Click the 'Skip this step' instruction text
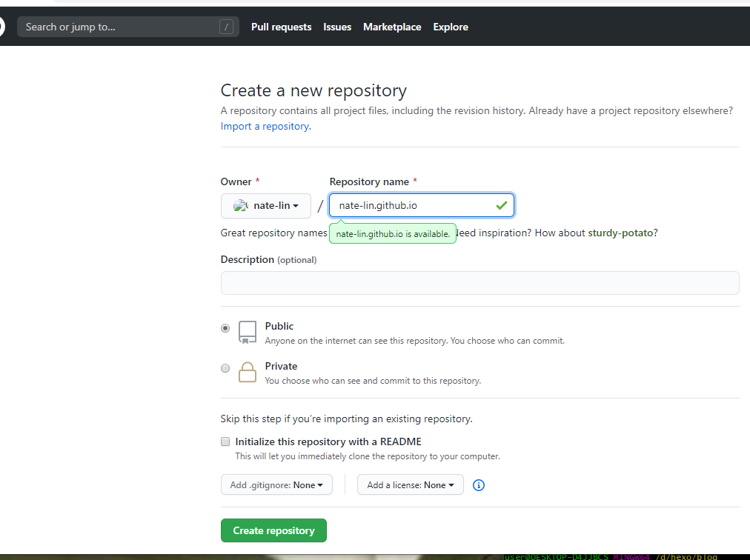The height and width of the screenshot is (560, 750). [x=346, y=419]
